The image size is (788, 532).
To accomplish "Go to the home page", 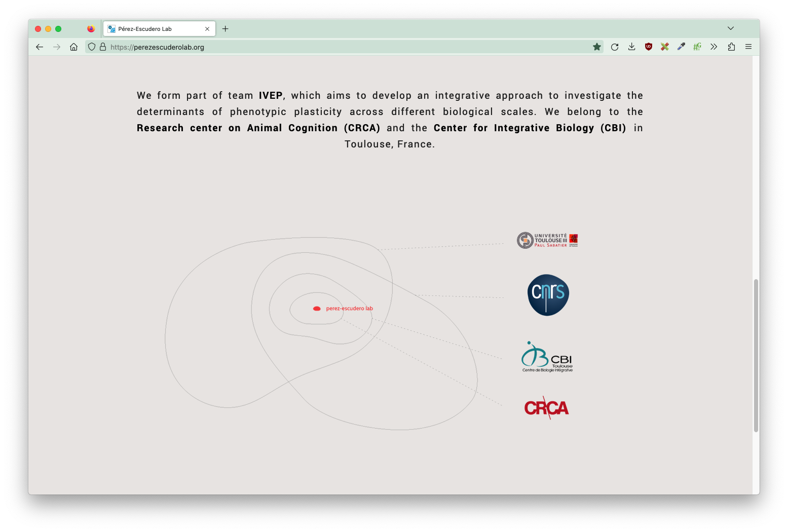I will 74,47.
